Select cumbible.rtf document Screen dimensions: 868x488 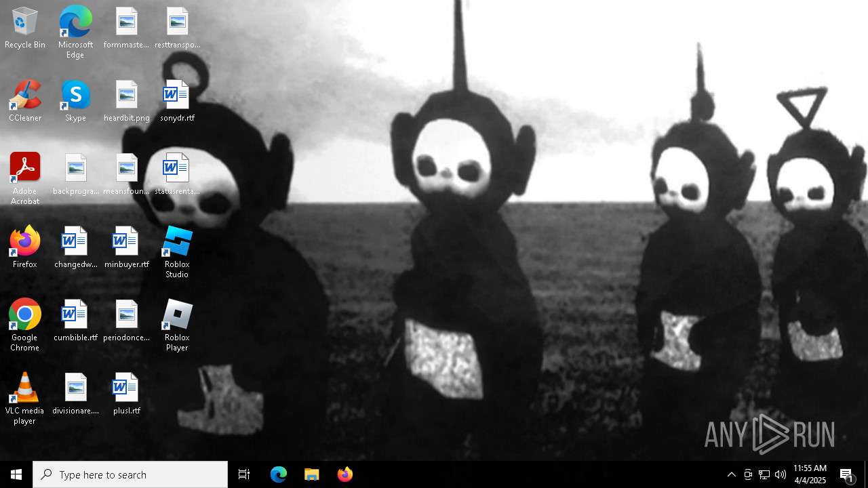tap(75, 321)
